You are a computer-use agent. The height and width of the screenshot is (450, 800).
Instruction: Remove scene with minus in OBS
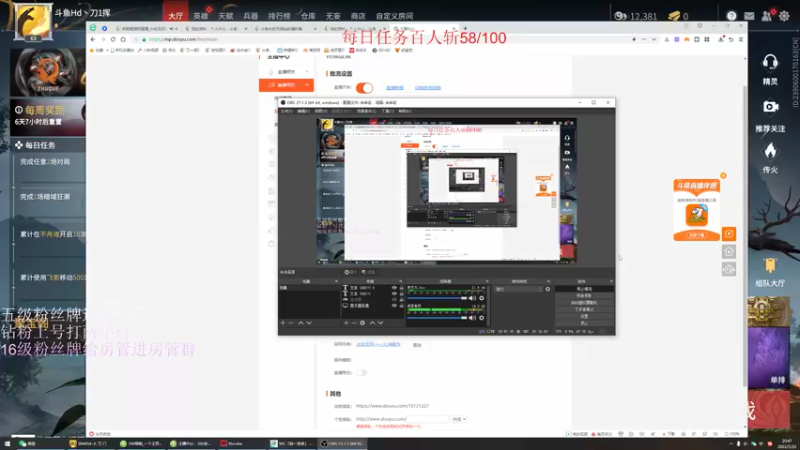pos(291,323)
